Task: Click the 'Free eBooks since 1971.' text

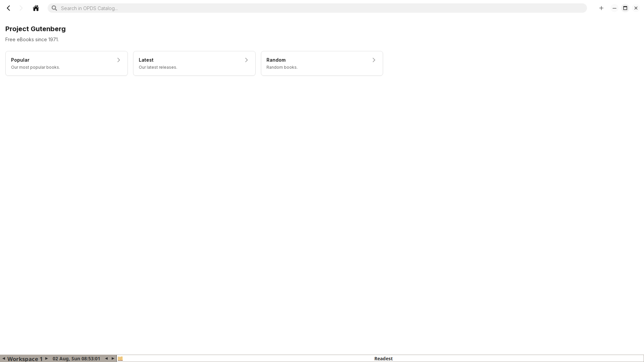Action: [x=32, y=40]
